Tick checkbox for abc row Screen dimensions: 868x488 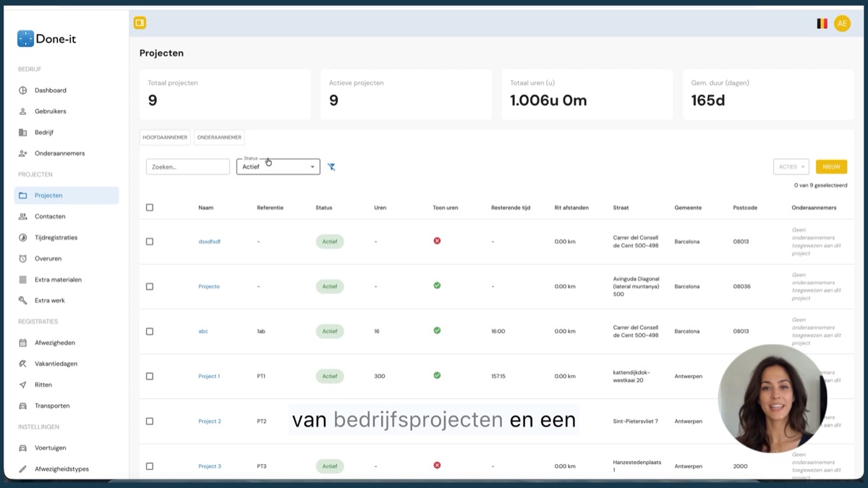click(x=150, y=332)
